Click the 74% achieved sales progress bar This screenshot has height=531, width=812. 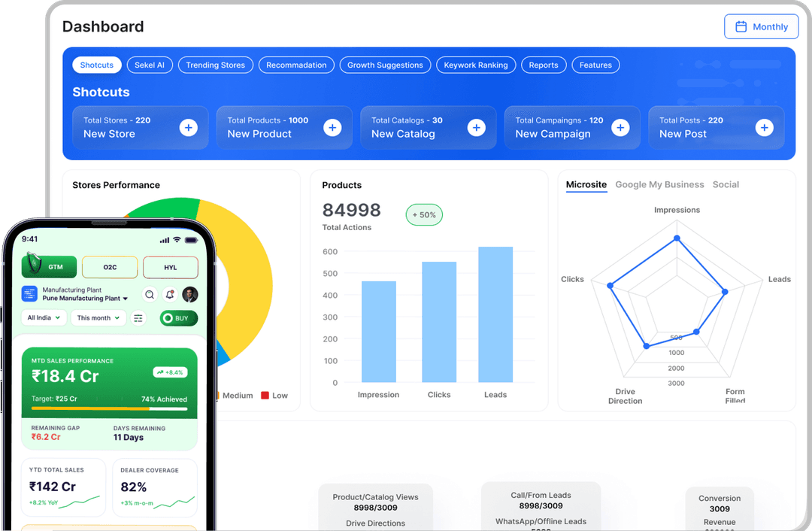[x=109, y=408]
